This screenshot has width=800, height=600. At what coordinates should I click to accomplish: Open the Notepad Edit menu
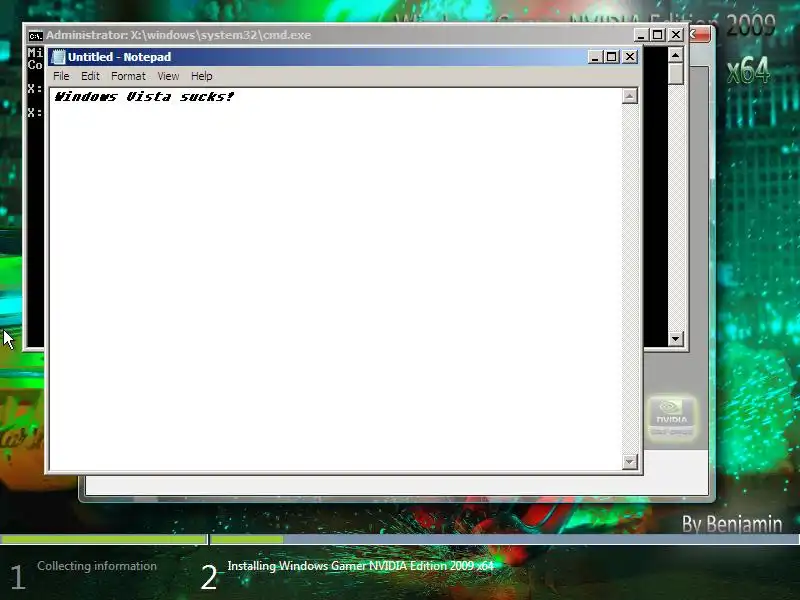90,76
